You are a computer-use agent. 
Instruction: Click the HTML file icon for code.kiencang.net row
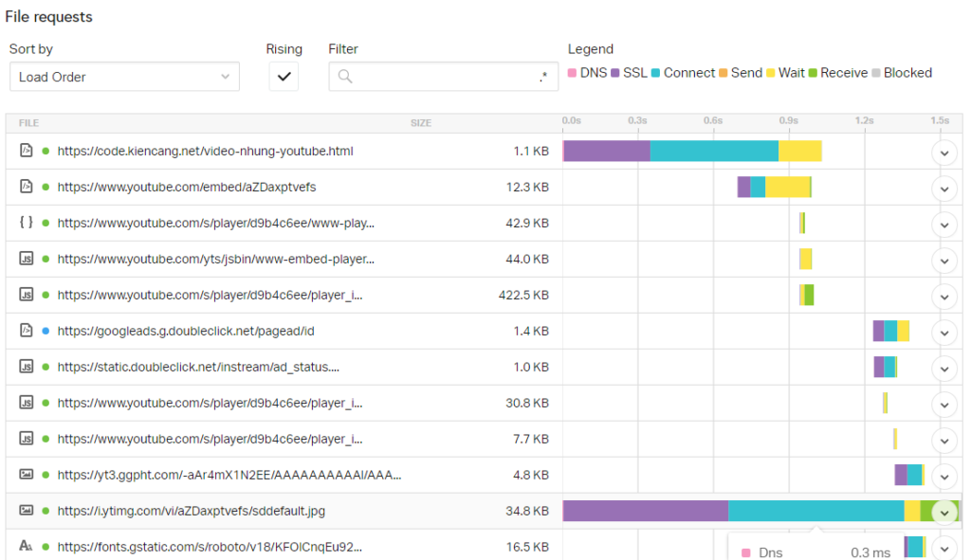point(27,151)
